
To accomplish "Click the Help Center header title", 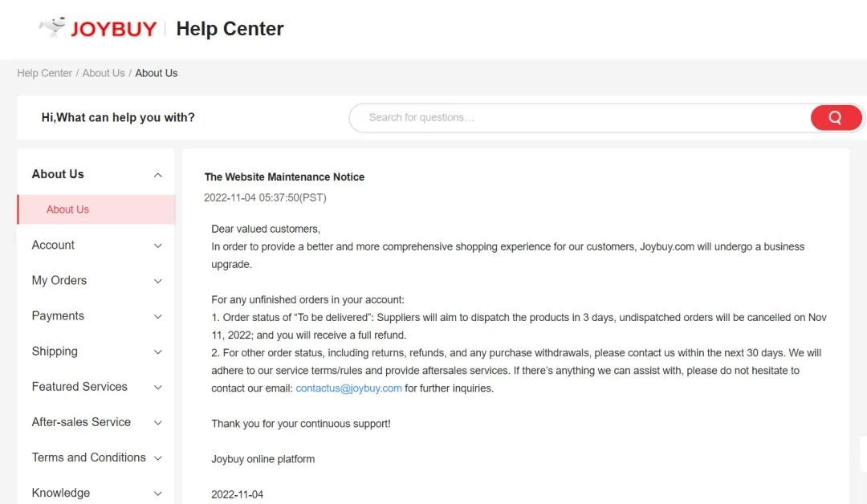I will coord(230,29).
